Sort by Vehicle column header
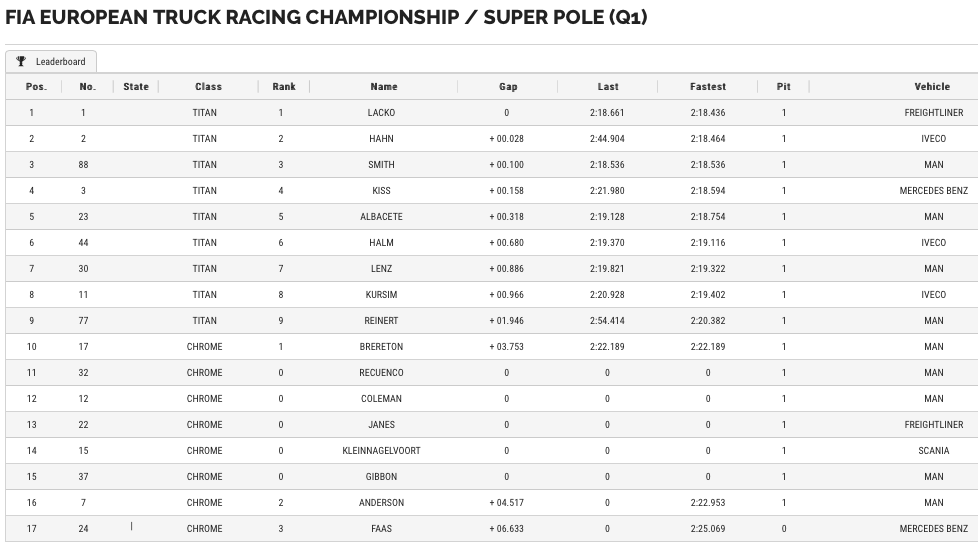The image size is (978, 551). pos(932,87)
